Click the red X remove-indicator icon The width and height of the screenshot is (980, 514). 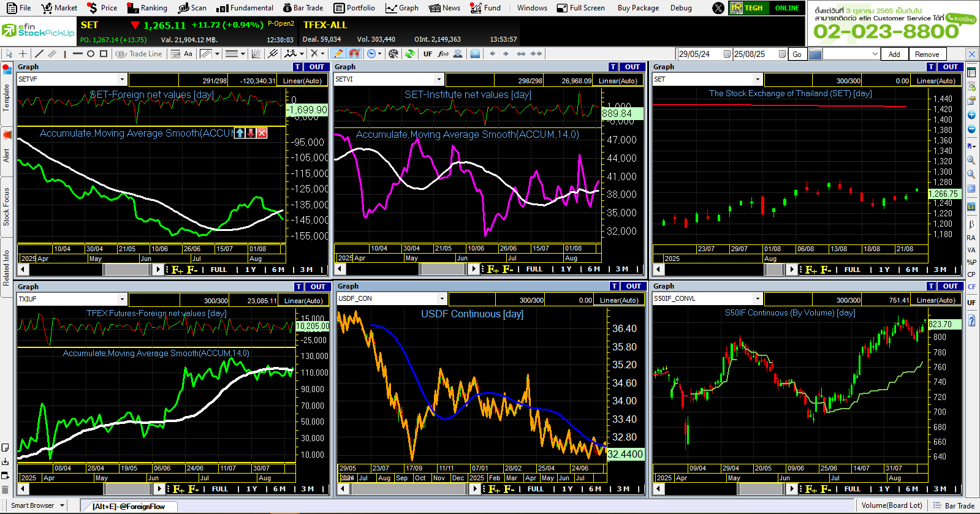pos(262,133)
